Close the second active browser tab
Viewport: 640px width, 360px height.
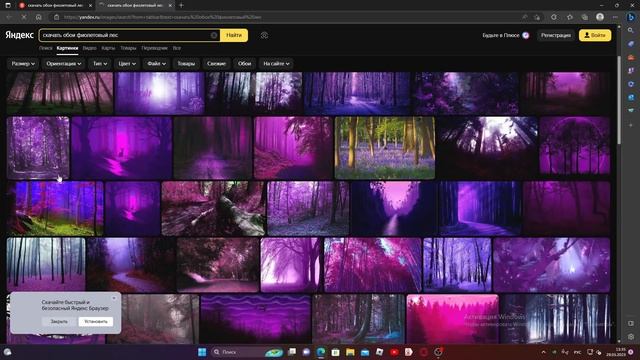[170, 5]
